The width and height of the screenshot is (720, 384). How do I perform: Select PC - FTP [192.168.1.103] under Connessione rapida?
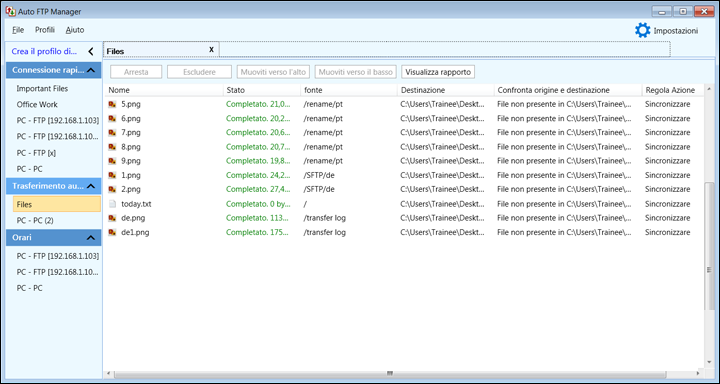tap(58, 120)
